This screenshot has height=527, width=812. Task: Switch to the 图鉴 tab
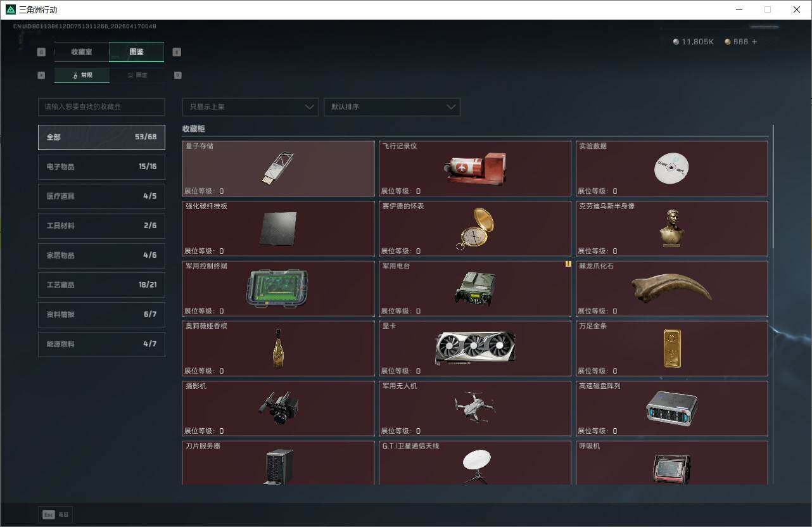(137, 52)
